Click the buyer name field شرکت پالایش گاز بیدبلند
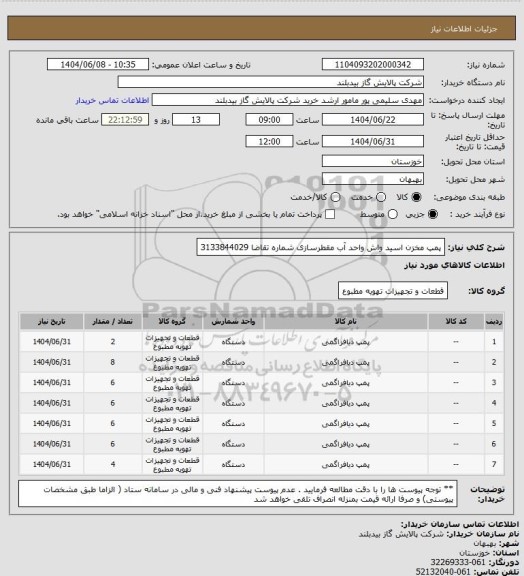Screen dimensions: 524x576 click(x=270, y=82)
